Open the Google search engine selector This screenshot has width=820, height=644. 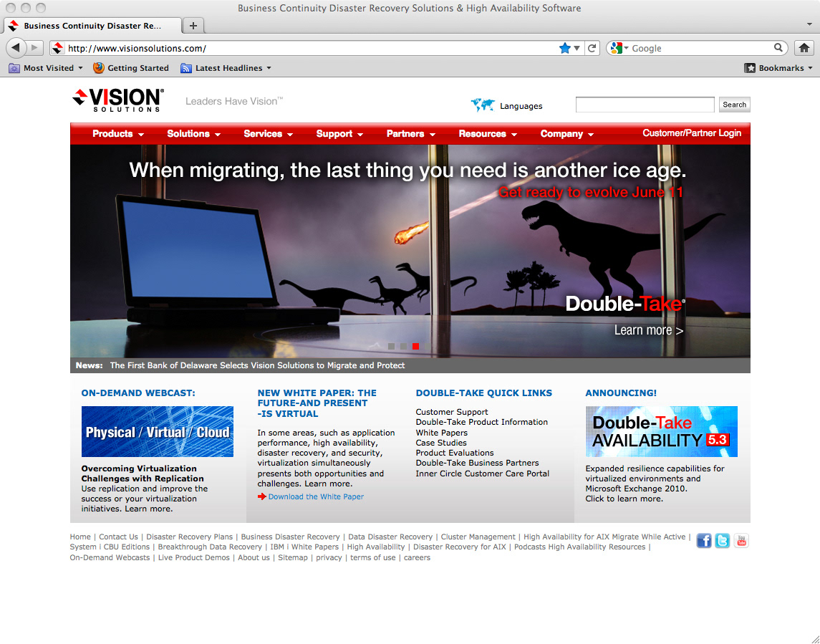click(x=619, y=48)
